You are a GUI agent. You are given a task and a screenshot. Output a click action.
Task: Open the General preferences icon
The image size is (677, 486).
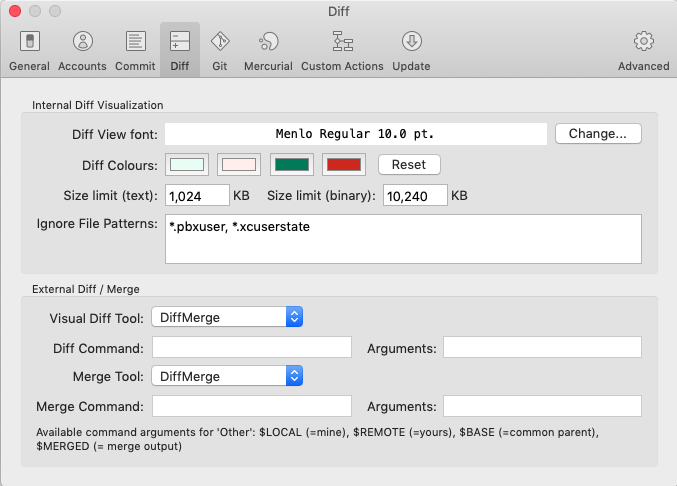(29, 42)
